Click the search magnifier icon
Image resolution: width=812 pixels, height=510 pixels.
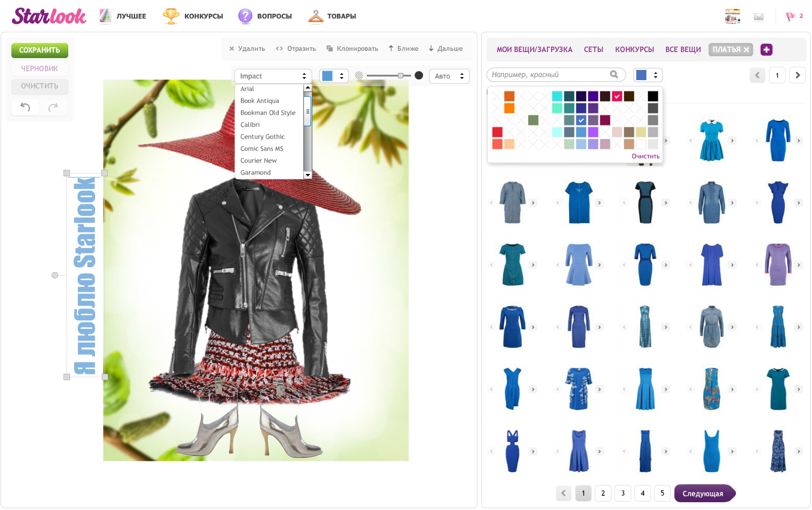[614, 75]
